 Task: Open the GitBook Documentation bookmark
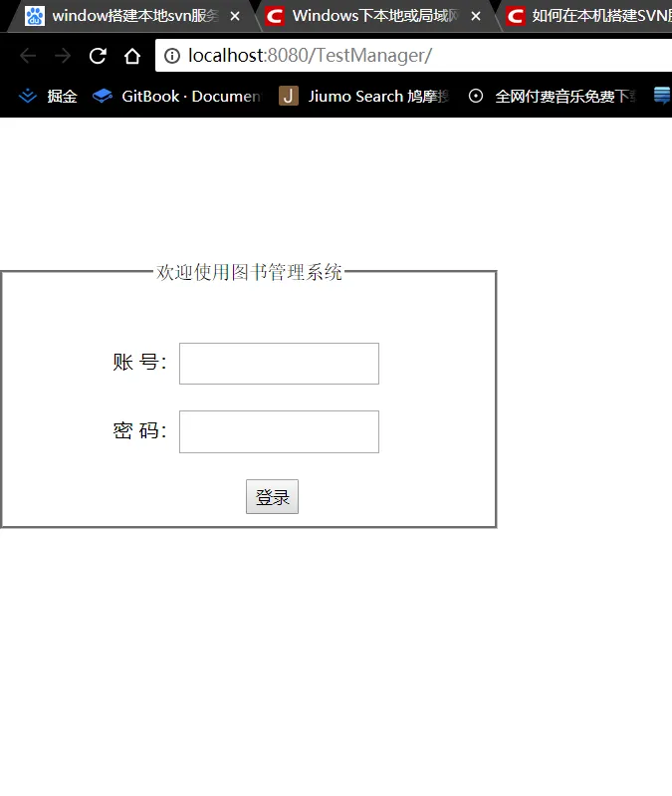(177, 96)
